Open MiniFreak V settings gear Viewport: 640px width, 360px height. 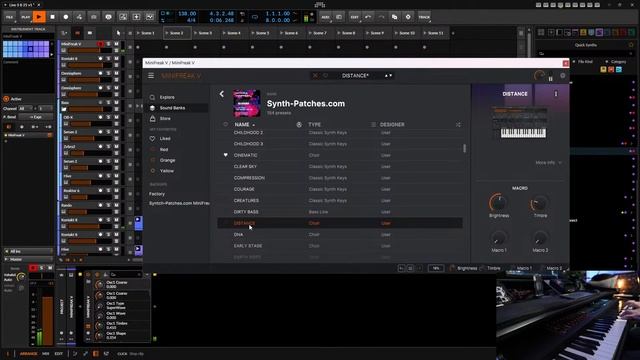563,76
